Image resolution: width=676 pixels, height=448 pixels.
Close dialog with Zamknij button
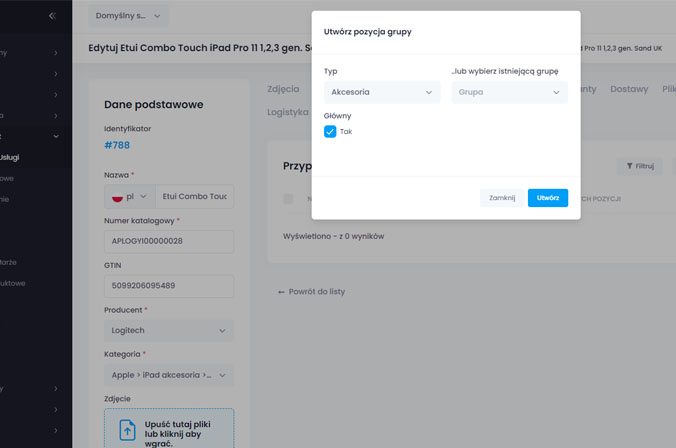pyautogui.click(x=502, y=198)
